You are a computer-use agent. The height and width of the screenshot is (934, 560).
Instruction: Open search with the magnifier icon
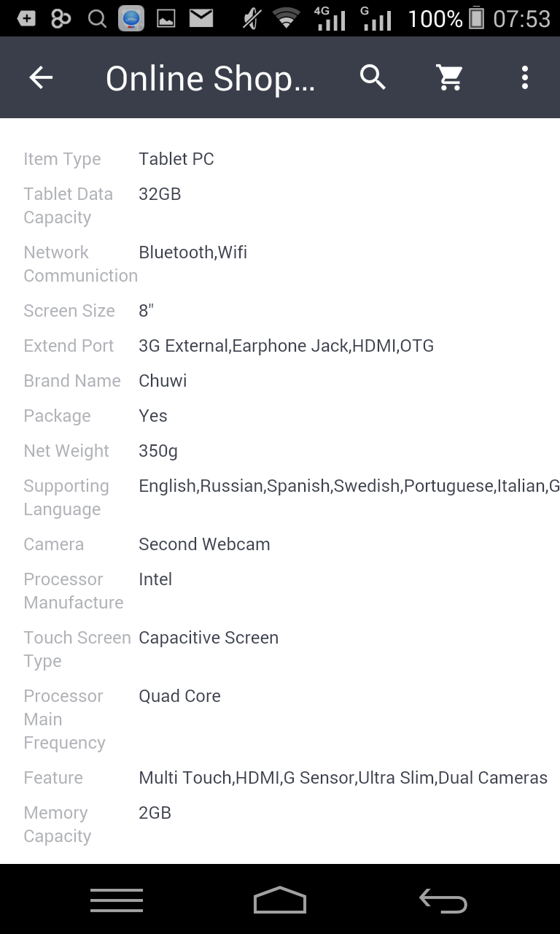pyautogui.click(x=373, y=77)
